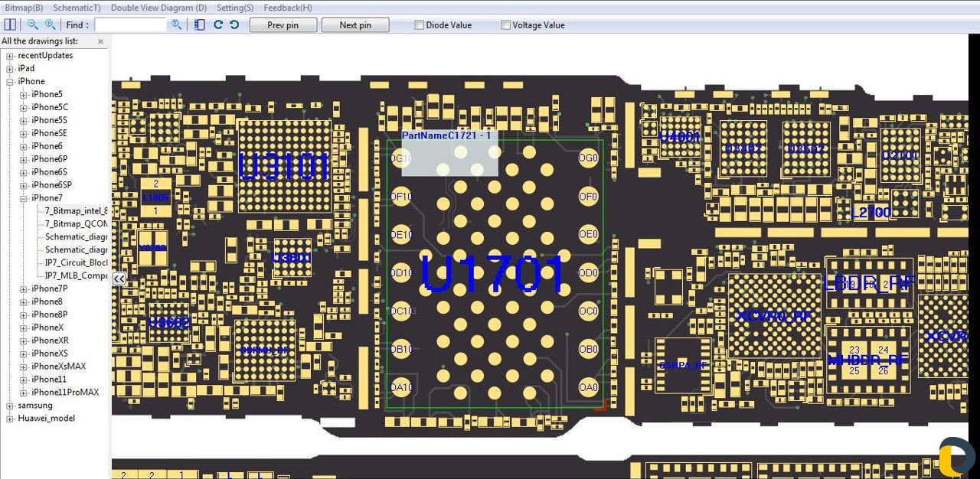Select pin pad OF10 on U1701
This screenshot has height=479, width=980.
point(401,197)
